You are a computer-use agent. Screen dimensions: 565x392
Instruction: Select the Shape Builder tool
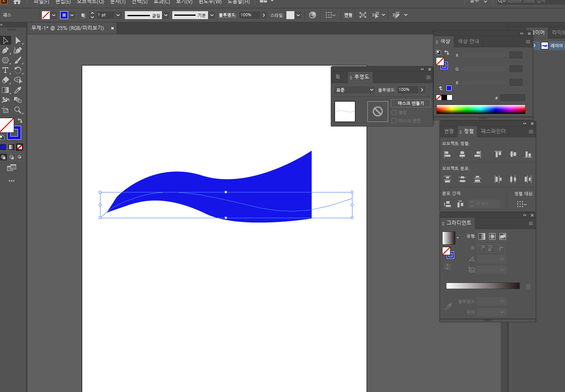pyautogui.click(x=18, y=80)
